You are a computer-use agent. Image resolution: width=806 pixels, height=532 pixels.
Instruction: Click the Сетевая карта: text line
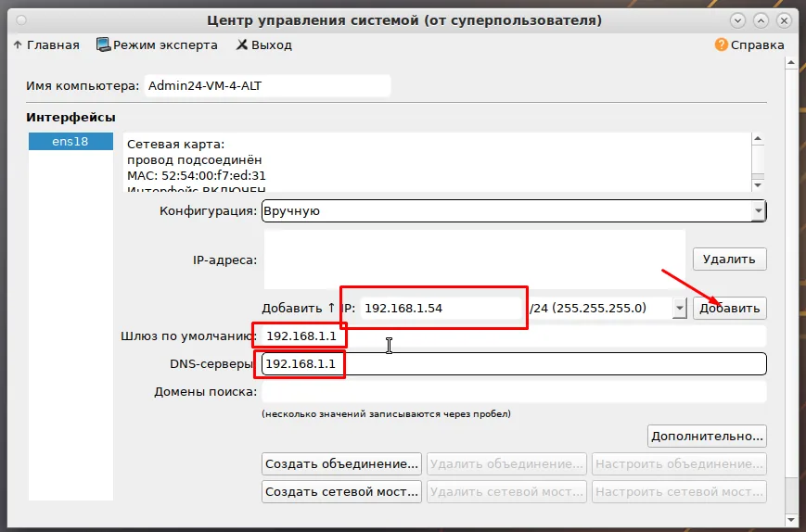(176, 145)
